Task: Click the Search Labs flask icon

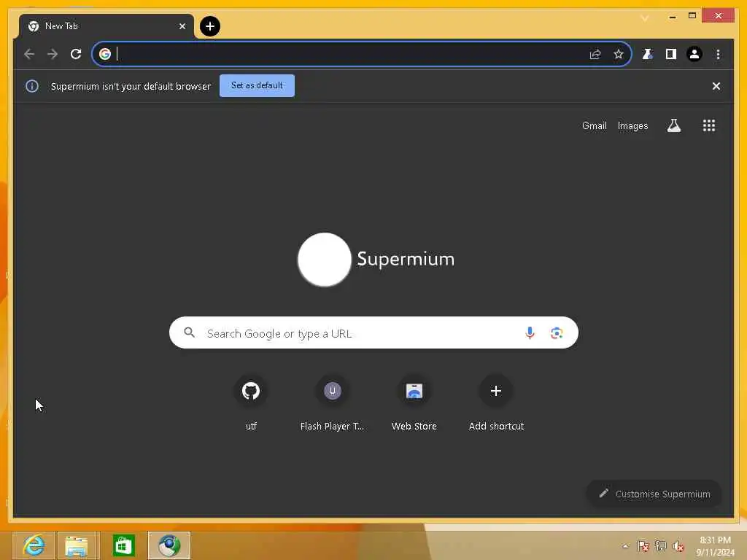Action: point(673,125)
